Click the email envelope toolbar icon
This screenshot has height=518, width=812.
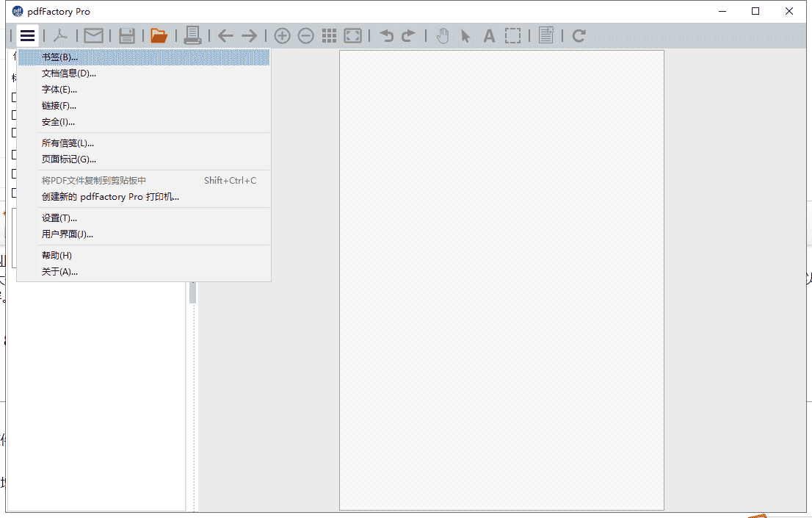click(x=93, y=35)
